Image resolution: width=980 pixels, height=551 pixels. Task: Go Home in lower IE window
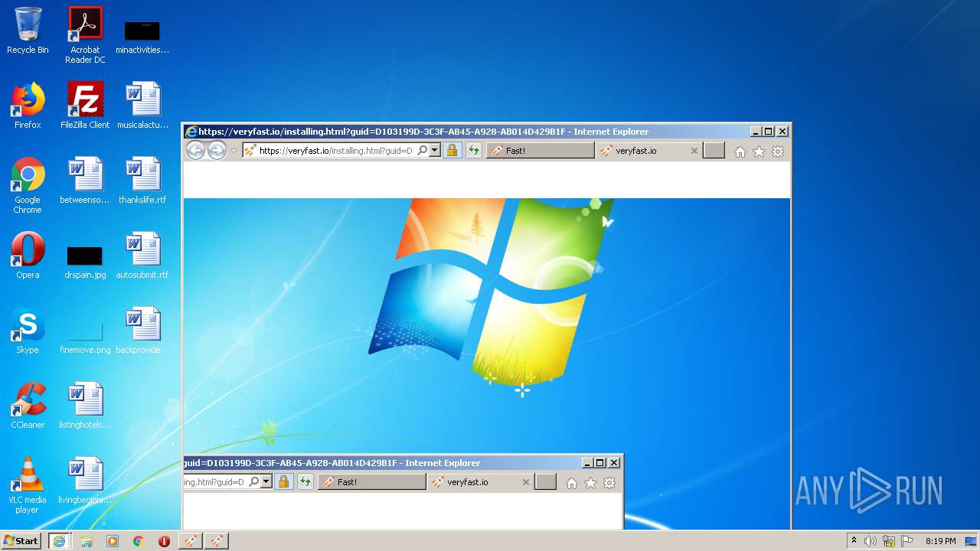coord(572,483)
